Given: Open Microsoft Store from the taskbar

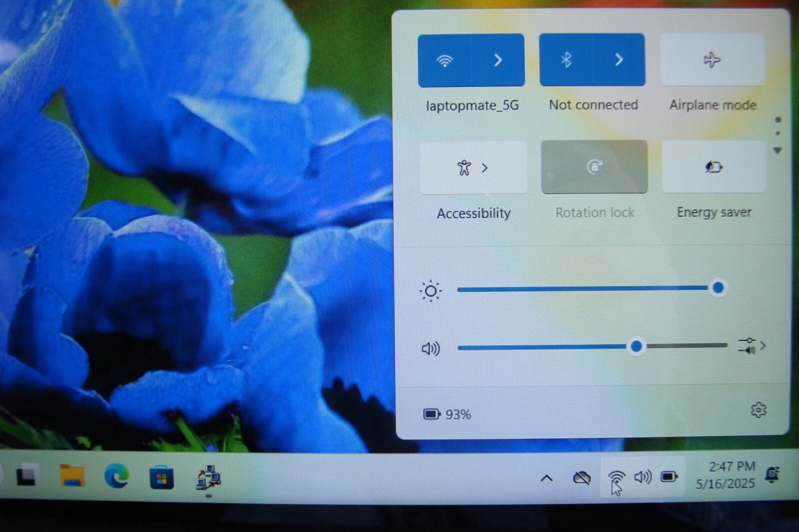Looking at the screenshot, I should tap(161, 478).
